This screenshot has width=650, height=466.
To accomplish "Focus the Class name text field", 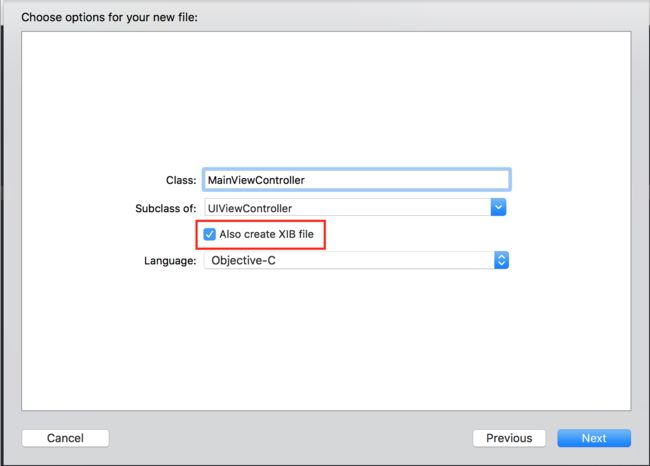I will coord(357,180).
